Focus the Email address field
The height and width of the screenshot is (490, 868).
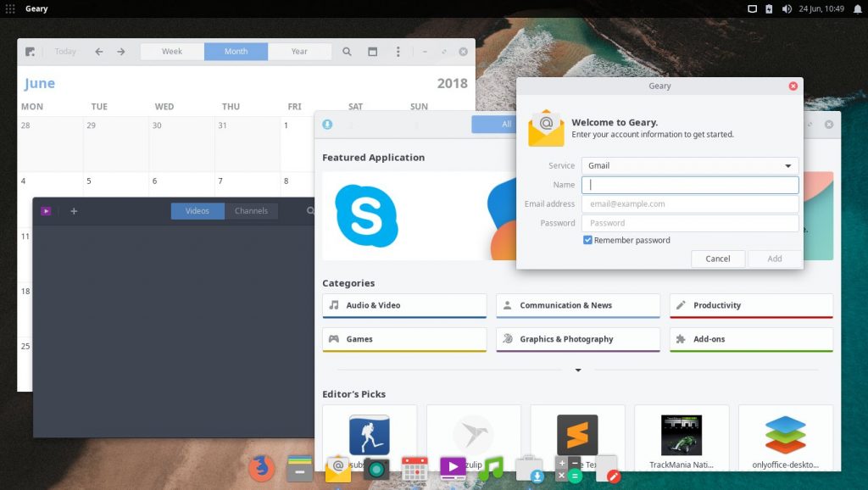click(x=690, y=203)
